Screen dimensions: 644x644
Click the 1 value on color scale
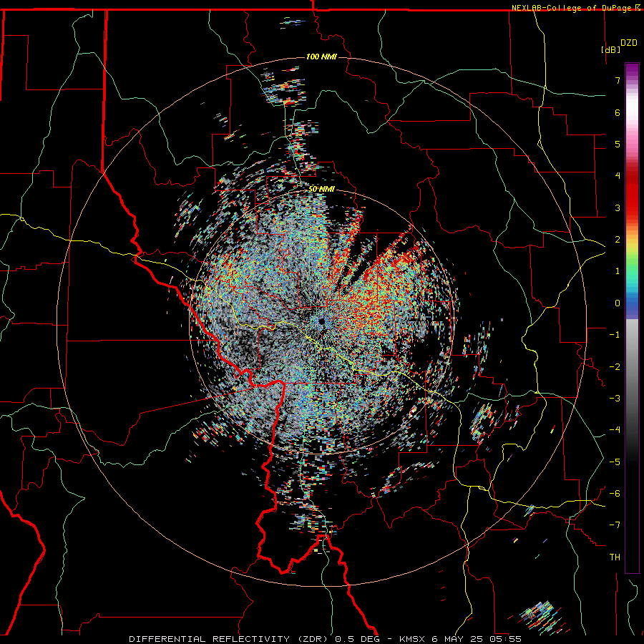[618, 271]
